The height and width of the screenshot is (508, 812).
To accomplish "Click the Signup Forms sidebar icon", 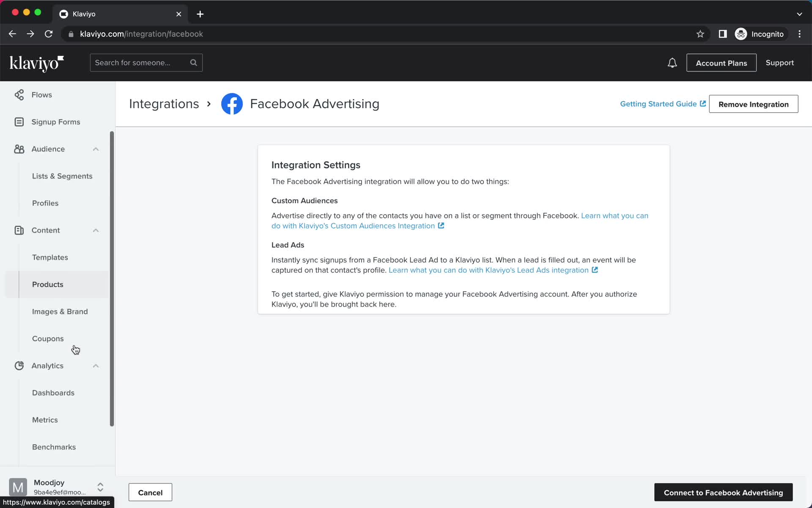I will pos(19,122).
